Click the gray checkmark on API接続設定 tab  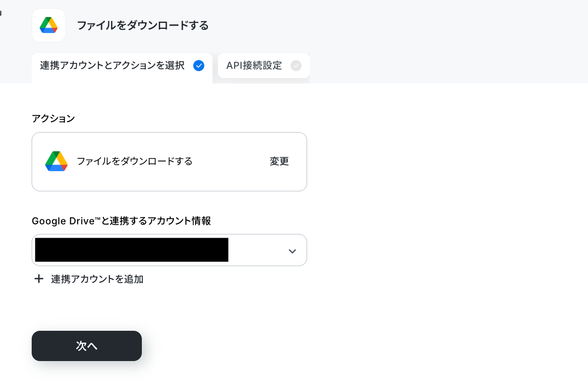tap(296, 66)
